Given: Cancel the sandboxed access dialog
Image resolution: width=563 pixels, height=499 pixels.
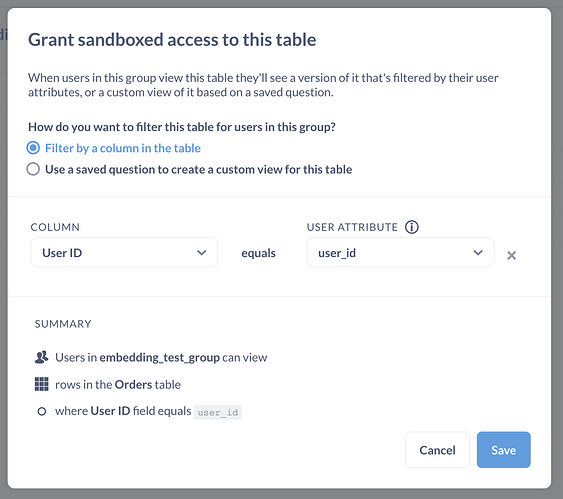Looking at the screenshot, I should (437, 450).
